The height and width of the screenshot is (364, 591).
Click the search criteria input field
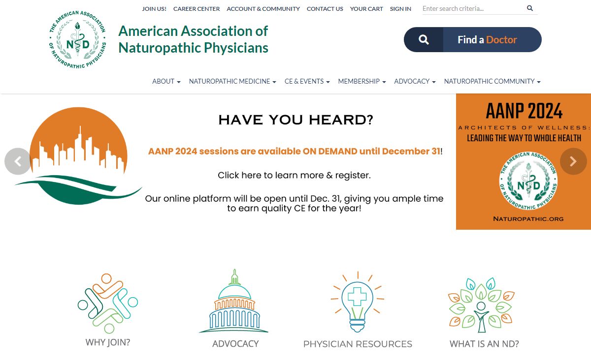pos(473,8)
